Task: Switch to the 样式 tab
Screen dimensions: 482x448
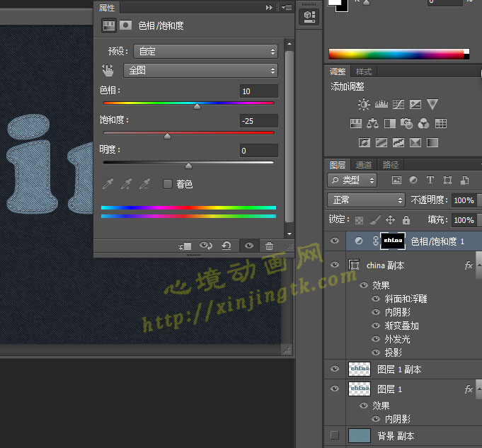Action: pyautogui.click(x=364, y=71)
